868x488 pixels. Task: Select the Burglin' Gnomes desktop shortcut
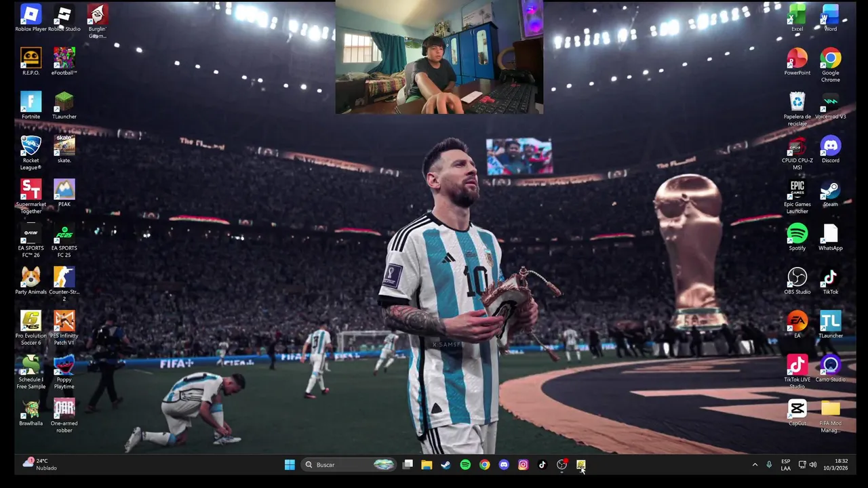(97, 22)
